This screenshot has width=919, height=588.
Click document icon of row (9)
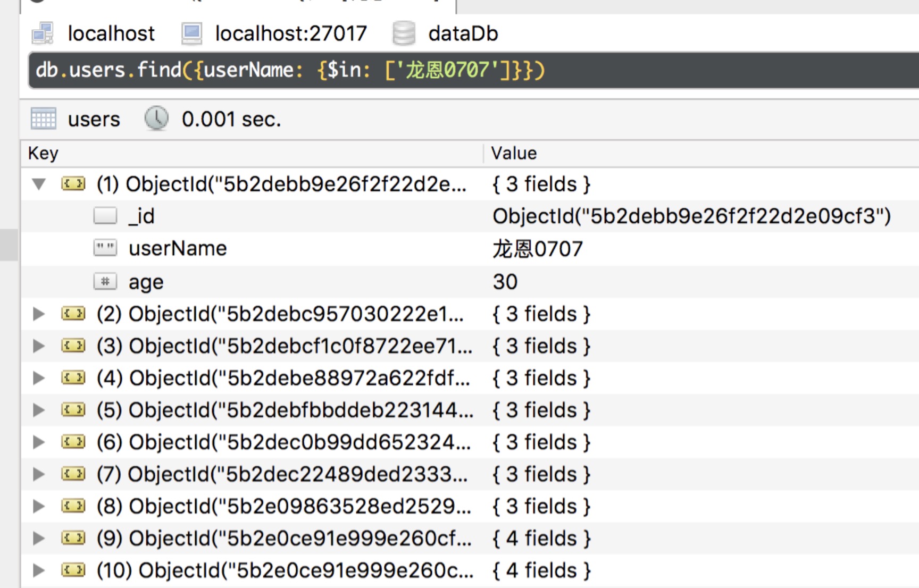point(73,538)
